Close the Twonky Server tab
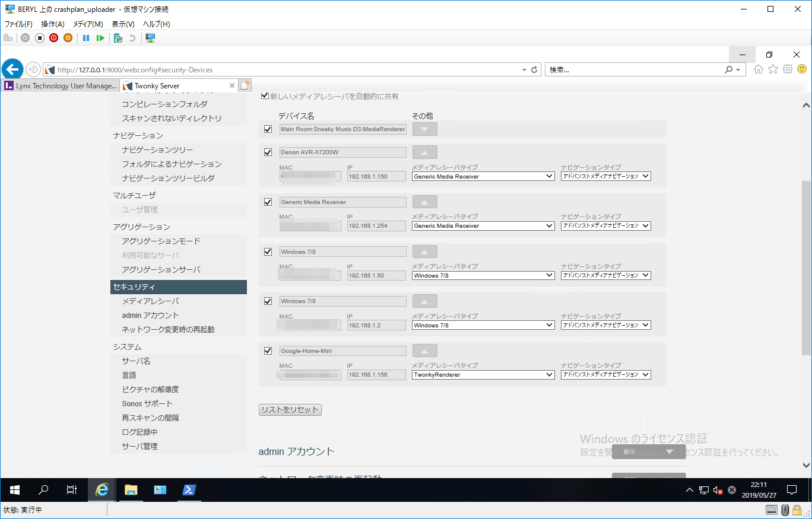This screenshot has width=812, height=519. tap(232, 86)
